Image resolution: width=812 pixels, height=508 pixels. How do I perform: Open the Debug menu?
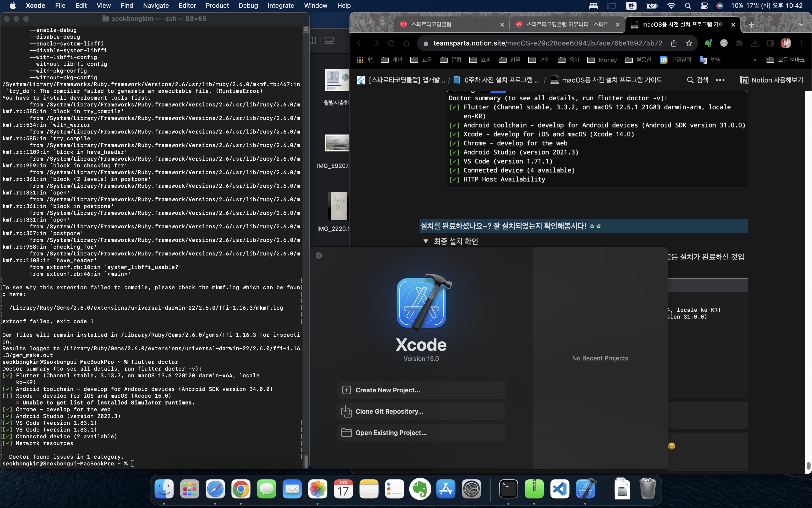(x=248, y=6)
